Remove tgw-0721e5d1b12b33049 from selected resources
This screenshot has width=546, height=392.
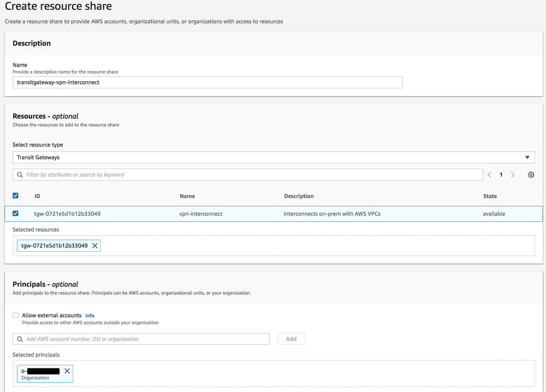(x=95, y=246)
